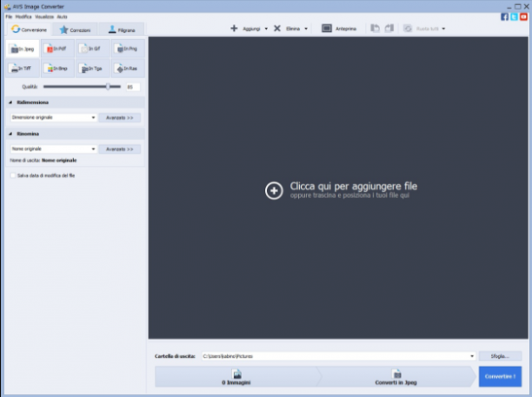532x397 pixels.
Task: Open the Twitter icon link
Action: [514, 17]
